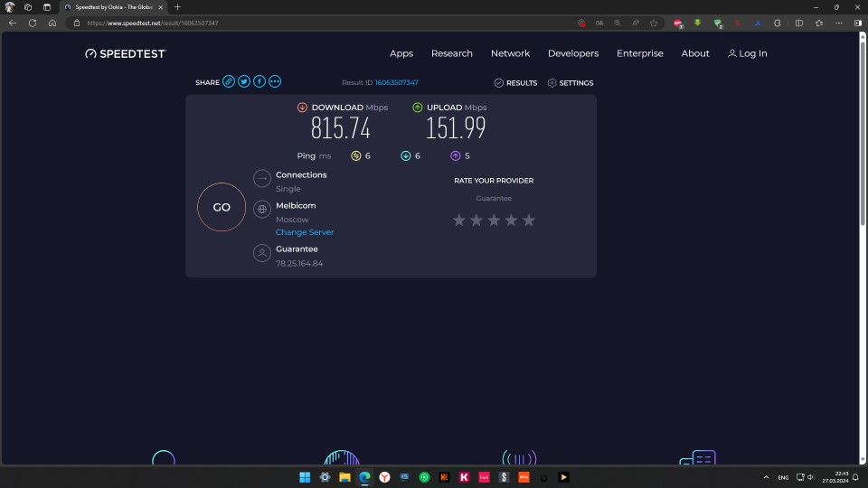
Task: Open Result ID 16063507347 link
Action: 396,82
